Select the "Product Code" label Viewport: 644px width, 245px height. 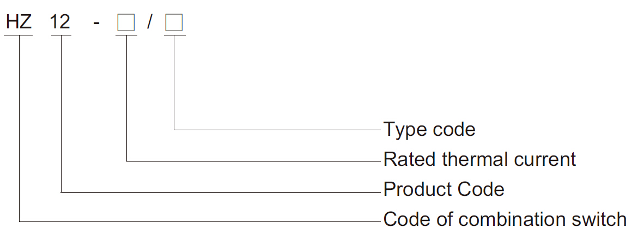tap(443, 189)
